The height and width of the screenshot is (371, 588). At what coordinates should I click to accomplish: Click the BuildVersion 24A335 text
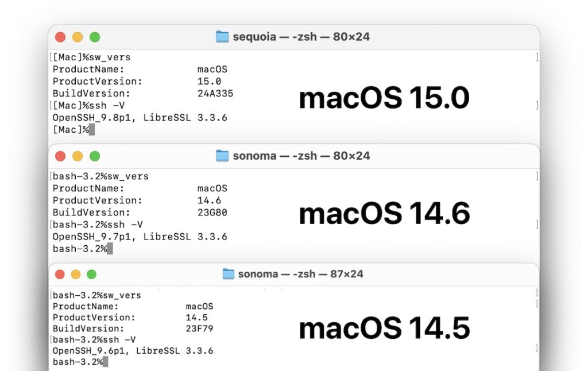[216, 93]
